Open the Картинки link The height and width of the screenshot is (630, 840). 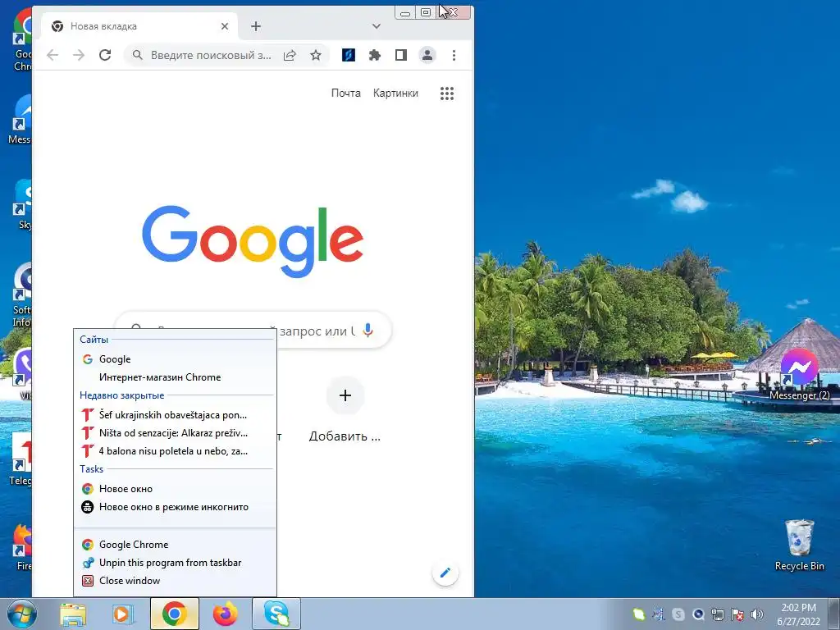(x=395, y=94)
